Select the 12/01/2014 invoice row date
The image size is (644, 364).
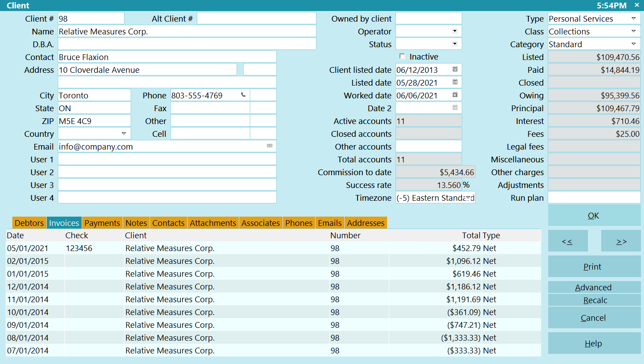pos(27,286)
